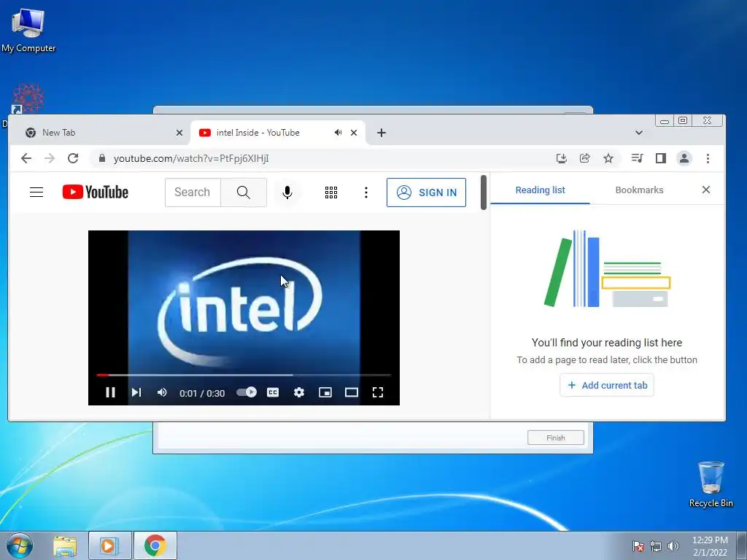747x560 pixels.
Task: Click Add current tab button
Action: pyautogui.click(x=607, y=385)
